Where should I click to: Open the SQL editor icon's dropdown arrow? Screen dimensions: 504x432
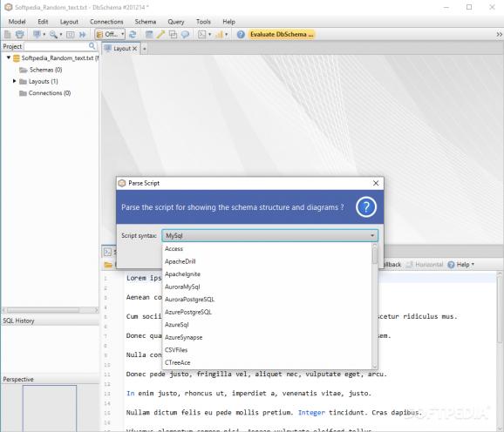pyautogui.click(x=209, y=34)
